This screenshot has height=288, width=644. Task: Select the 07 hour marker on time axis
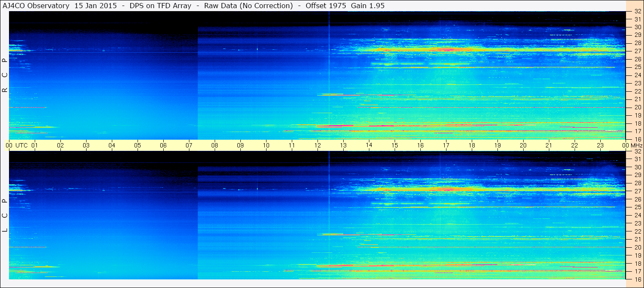tap(189, 145)
